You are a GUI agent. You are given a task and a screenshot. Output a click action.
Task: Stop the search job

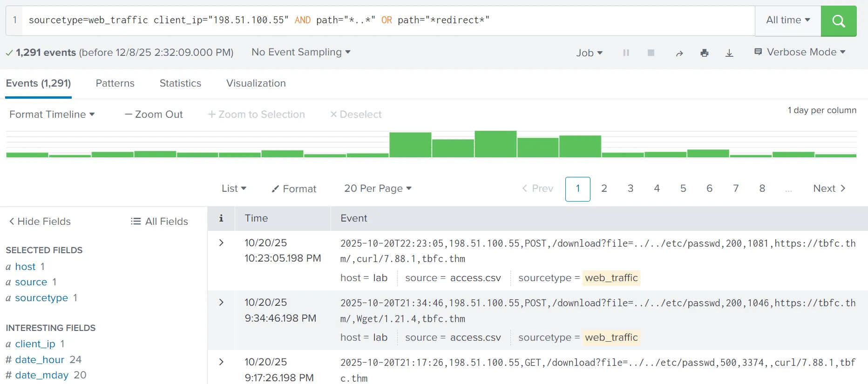tap(651, 53)
